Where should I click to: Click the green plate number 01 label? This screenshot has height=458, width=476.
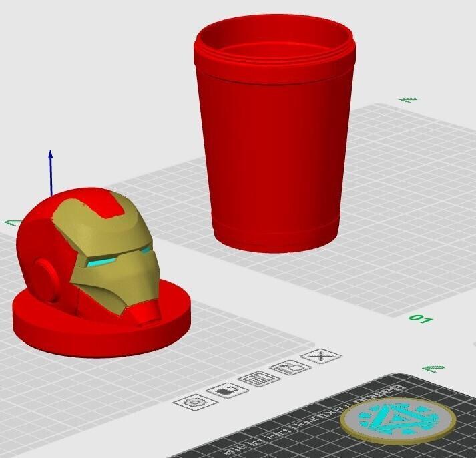point(421,319)
